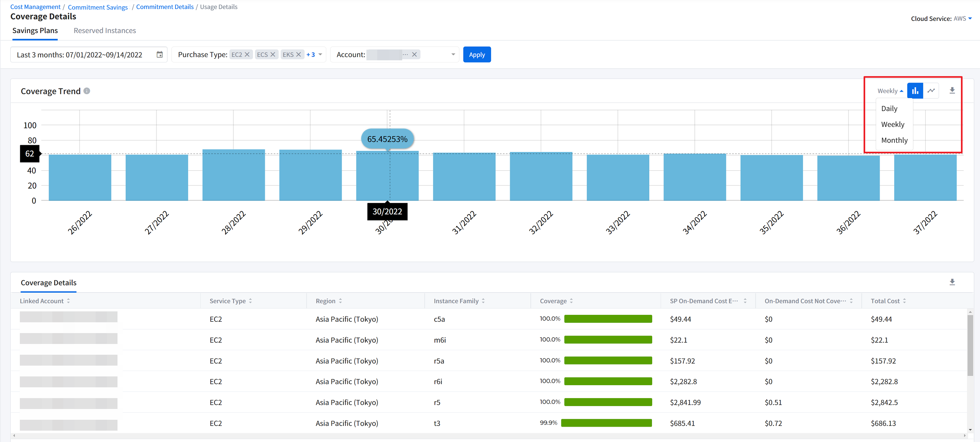Download the Coverage Trend chart
The width and height of the screenshot is (980, 442).
[952, 91]
